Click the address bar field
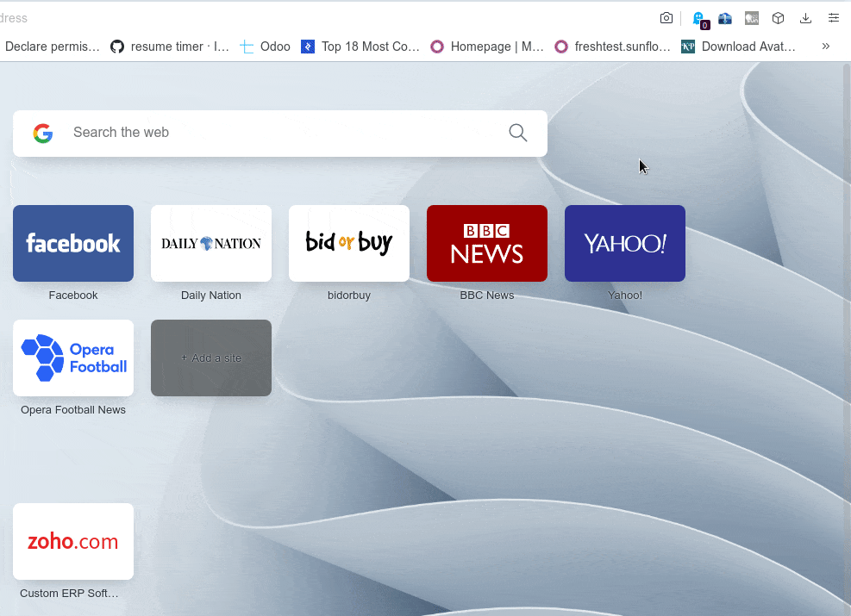 click(x=326, y=18)
